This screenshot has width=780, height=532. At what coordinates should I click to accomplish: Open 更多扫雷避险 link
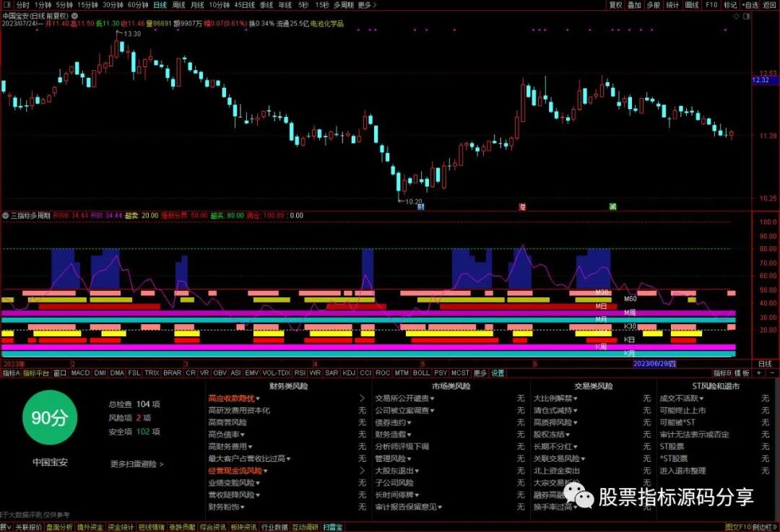136,464
